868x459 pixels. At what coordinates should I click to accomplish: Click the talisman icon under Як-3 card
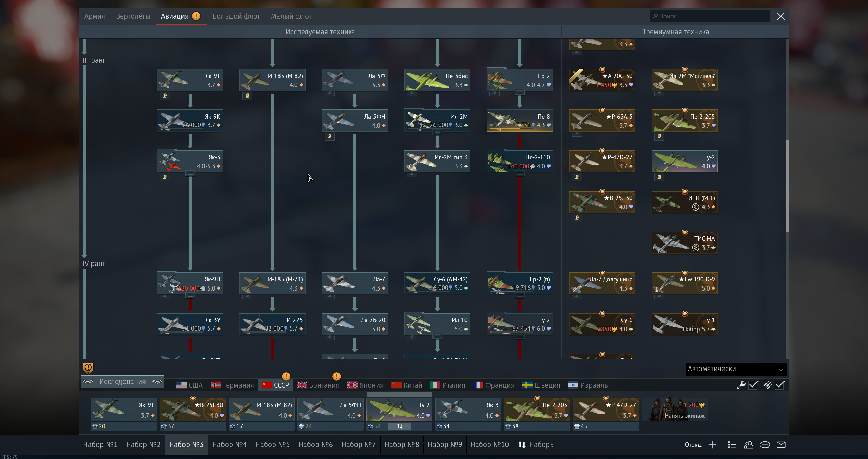[x=165, y=177]
